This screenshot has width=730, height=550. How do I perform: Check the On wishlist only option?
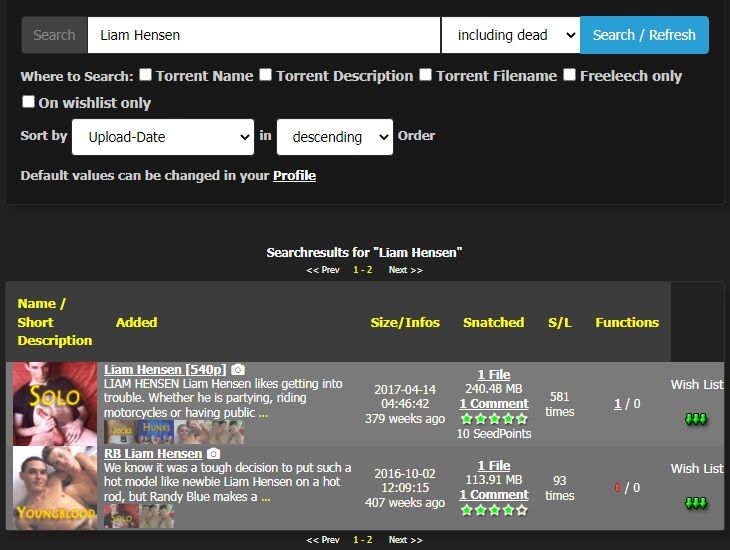[x=28, y=102]
